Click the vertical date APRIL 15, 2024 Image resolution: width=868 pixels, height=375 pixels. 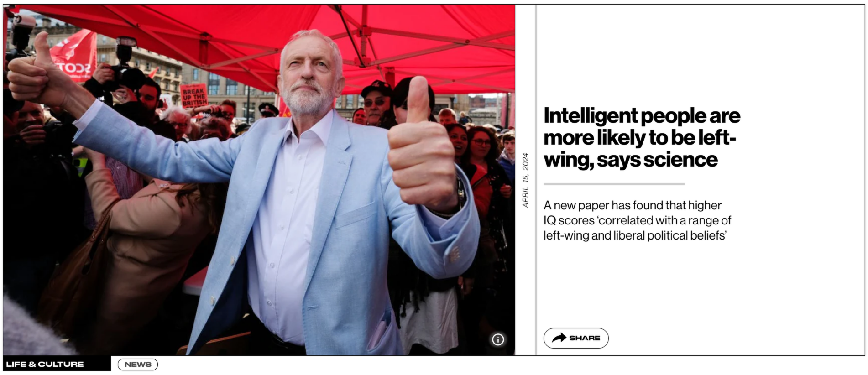(x=526, y=180)
